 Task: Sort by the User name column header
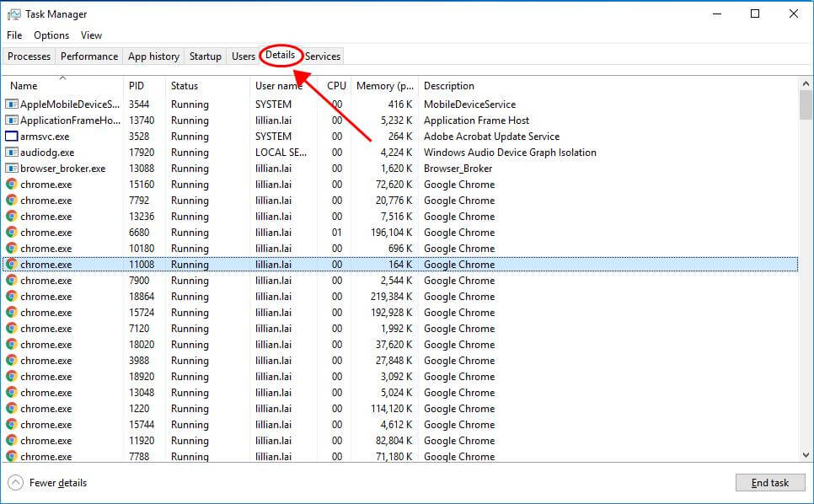pyautogui.click(x=283, y=86)
